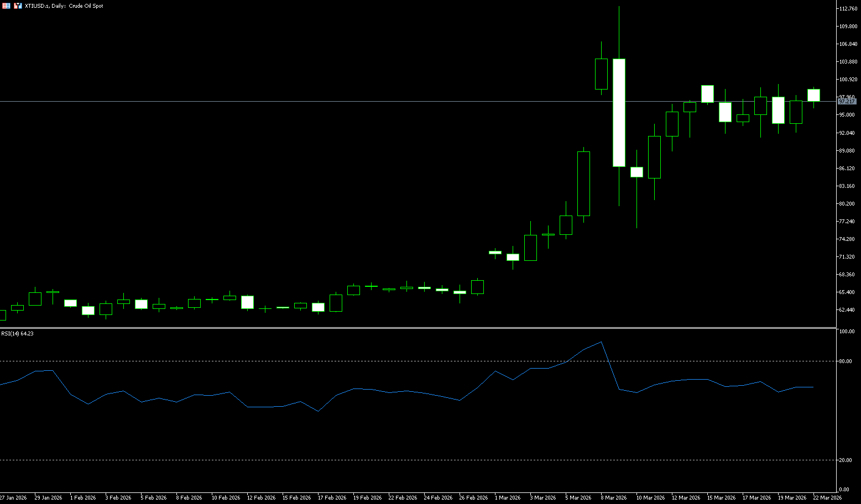Select the 22 Mar 2026 date label
Screen dimensions: 861x504
(827, 497)
